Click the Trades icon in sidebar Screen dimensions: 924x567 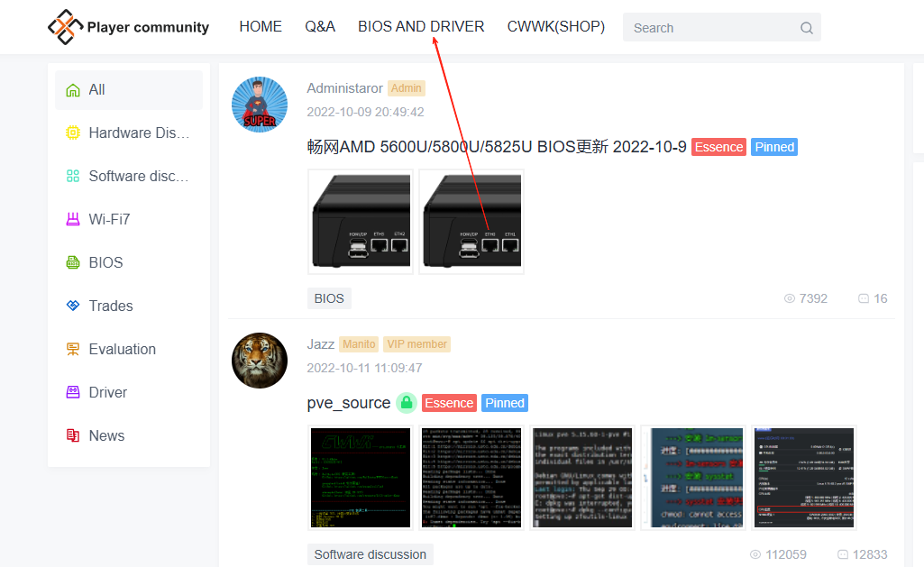pos(73,306)
